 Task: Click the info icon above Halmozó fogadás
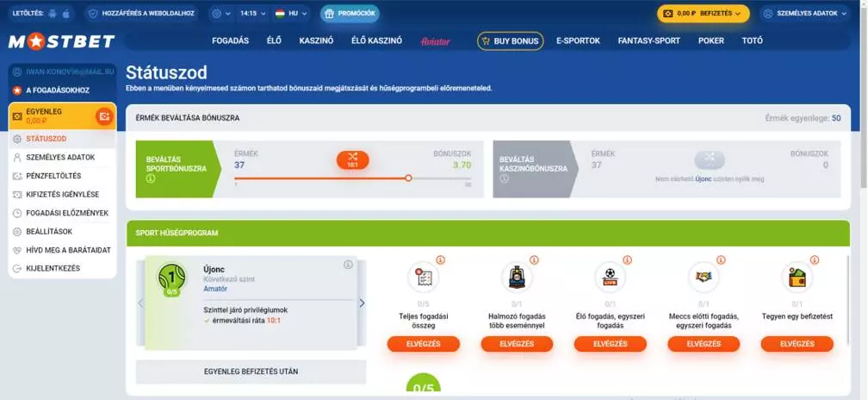(534, 259)
